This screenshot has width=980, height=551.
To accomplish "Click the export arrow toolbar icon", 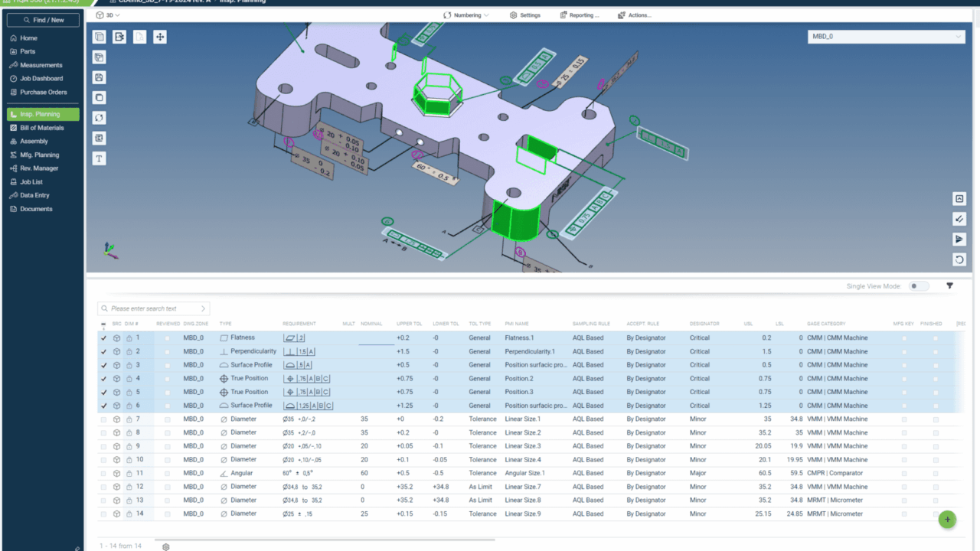I will coord(119,37).
